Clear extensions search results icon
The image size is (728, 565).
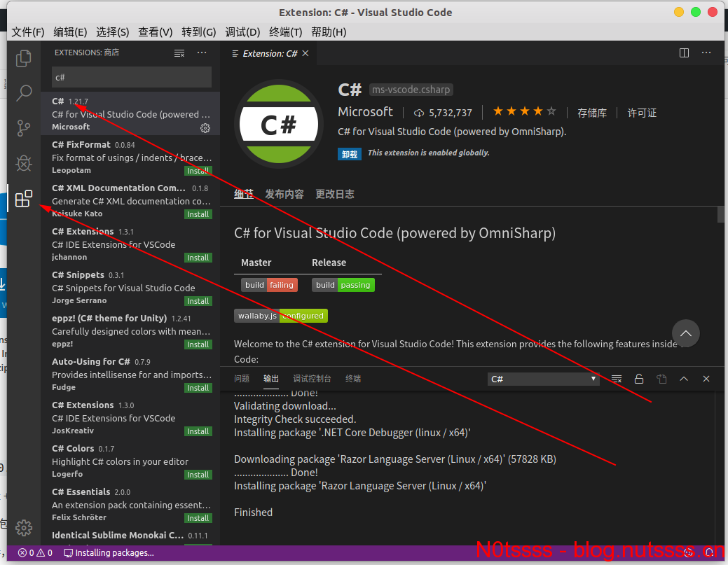[x=179, y=53]
